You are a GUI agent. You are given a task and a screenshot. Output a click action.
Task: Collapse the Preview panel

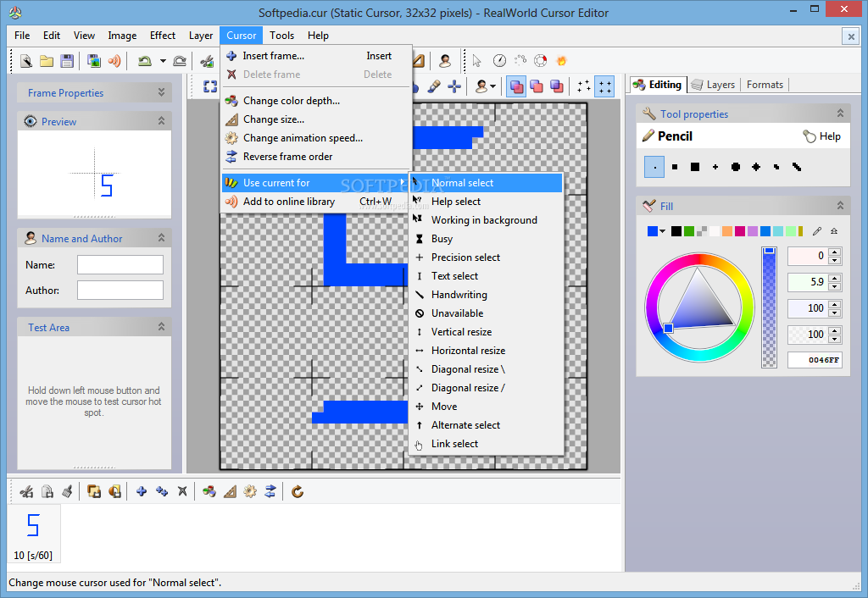pos(161,120)
